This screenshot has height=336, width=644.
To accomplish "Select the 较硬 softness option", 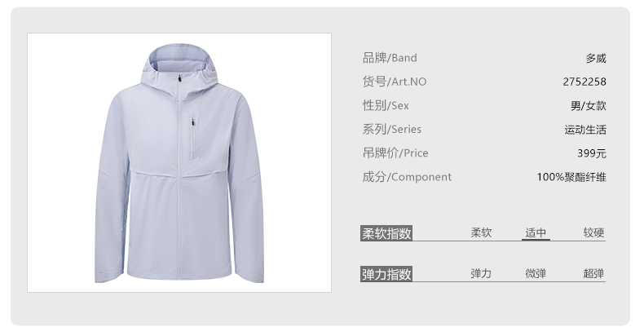I will [x=594, y=232].
